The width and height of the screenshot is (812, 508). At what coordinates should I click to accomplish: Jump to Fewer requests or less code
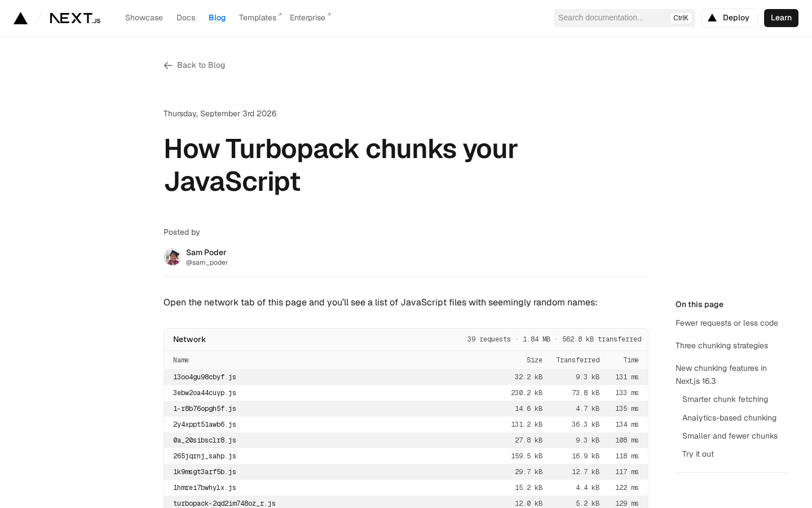click(726, 323)
